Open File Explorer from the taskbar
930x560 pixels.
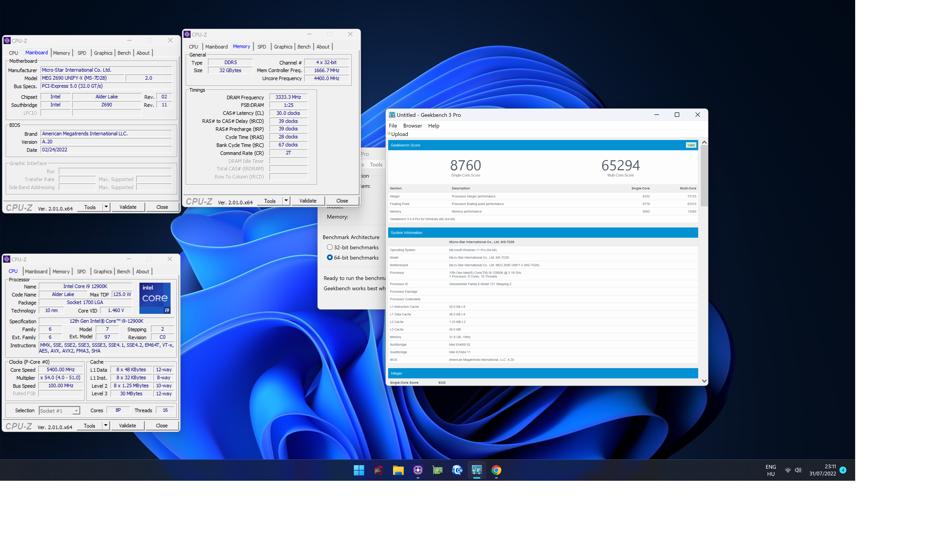(x=398, y=470)
